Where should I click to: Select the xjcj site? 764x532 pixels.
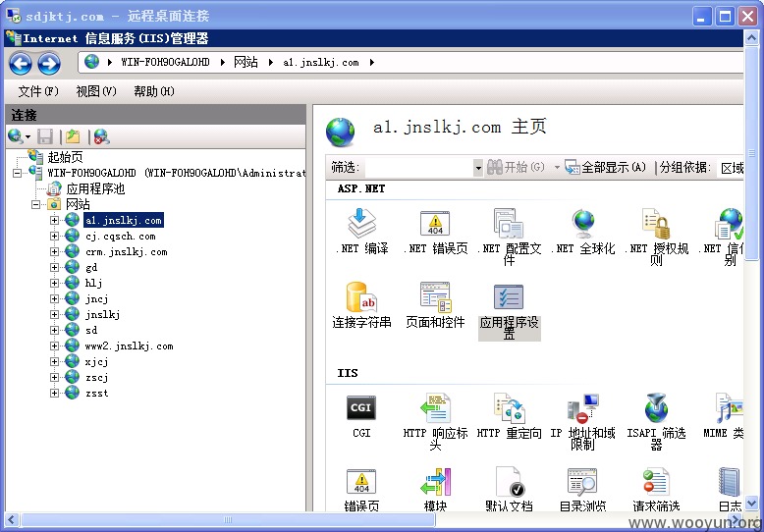[96, 361]
